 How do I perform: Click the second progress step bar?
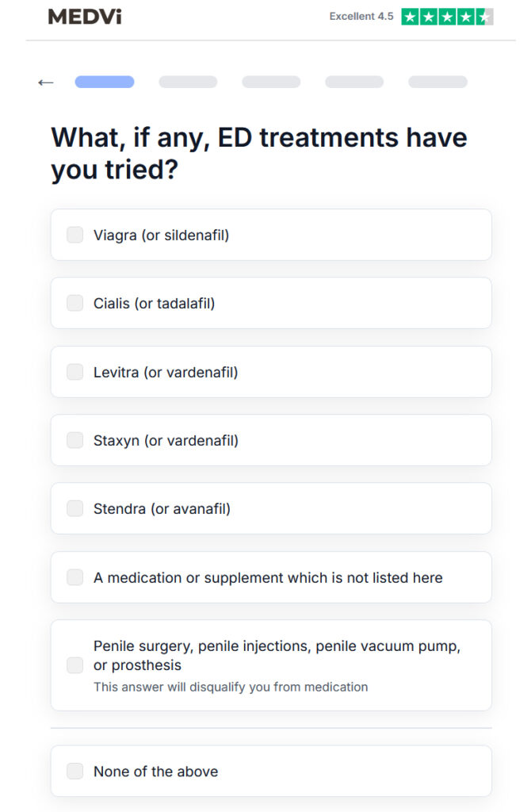tap(188, 82)
